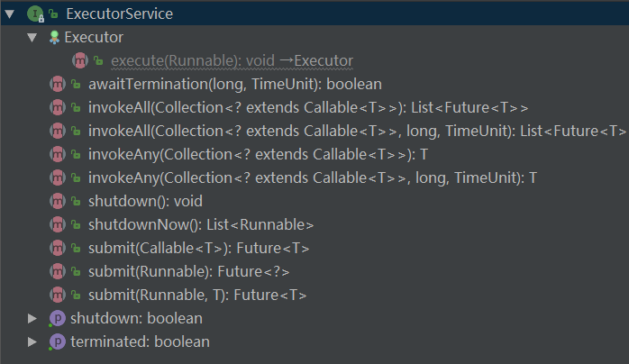This screenshot has width=629, height=364.
Task: Collapse the ExecutorService root node
Action: pos(10,14)
